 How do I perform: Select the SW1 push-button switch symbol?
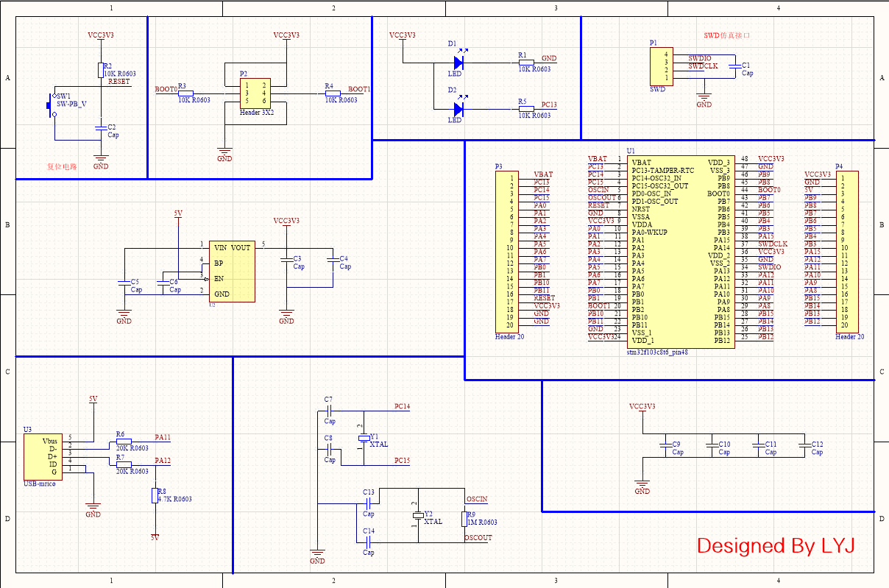point(53,105)
